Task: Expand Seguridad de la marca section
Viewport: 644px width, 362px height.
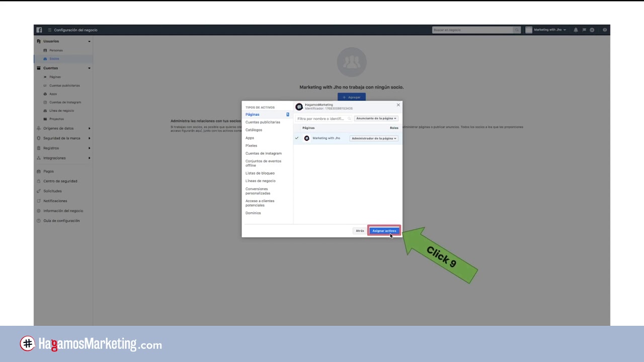Action: (90, 138)
